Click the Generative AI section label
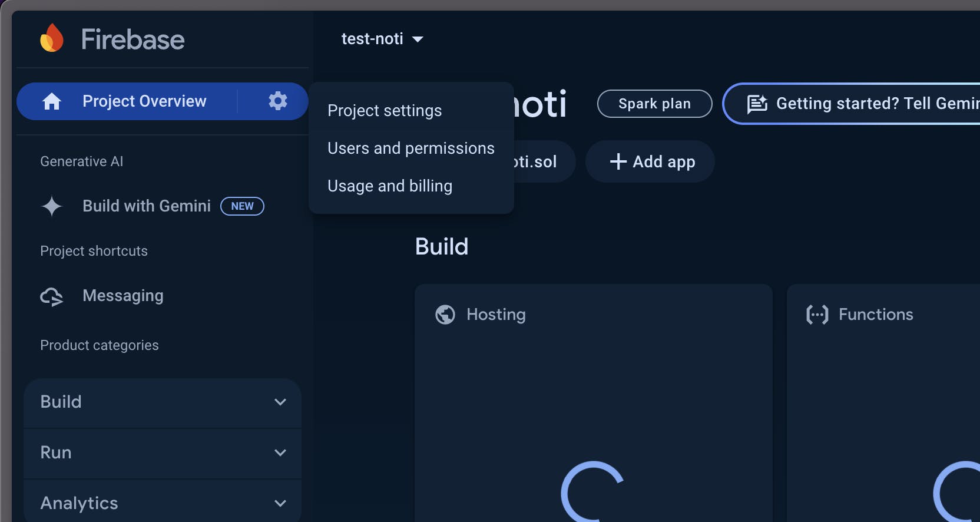Screen dimensions: 980x522 click(x=82, y=161)
